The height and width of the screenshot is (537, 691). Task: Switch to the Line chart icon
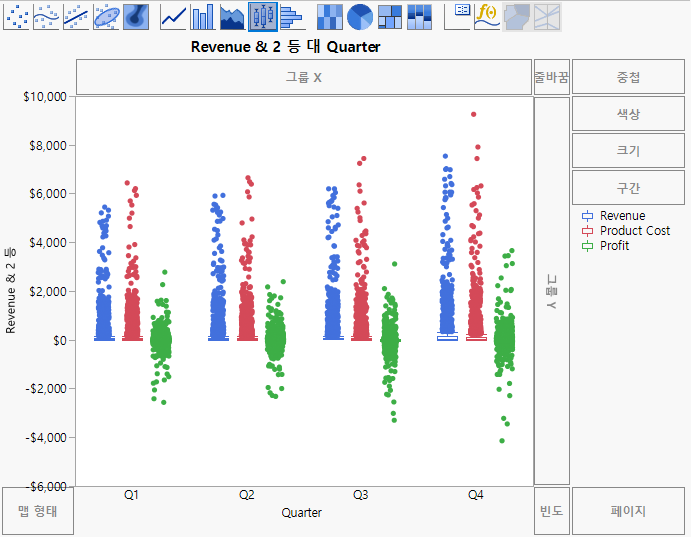[x=174, y=15]
